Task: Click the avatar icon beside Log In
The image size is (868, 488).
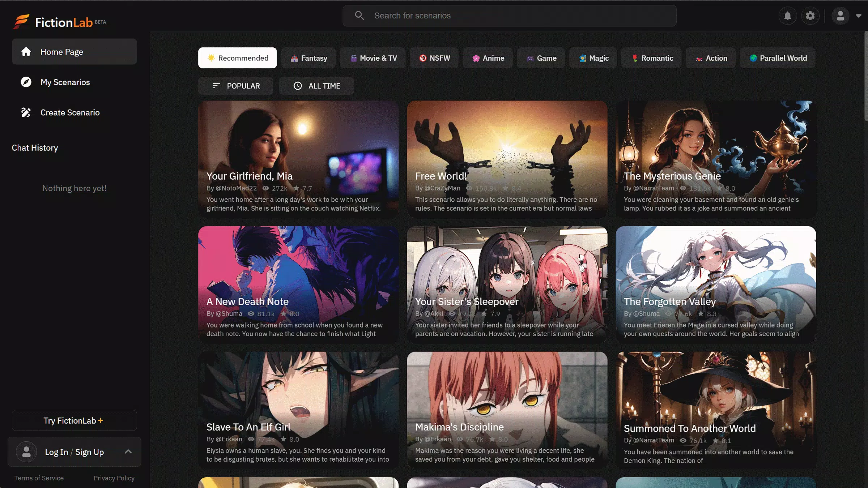Action: (26, 452)
